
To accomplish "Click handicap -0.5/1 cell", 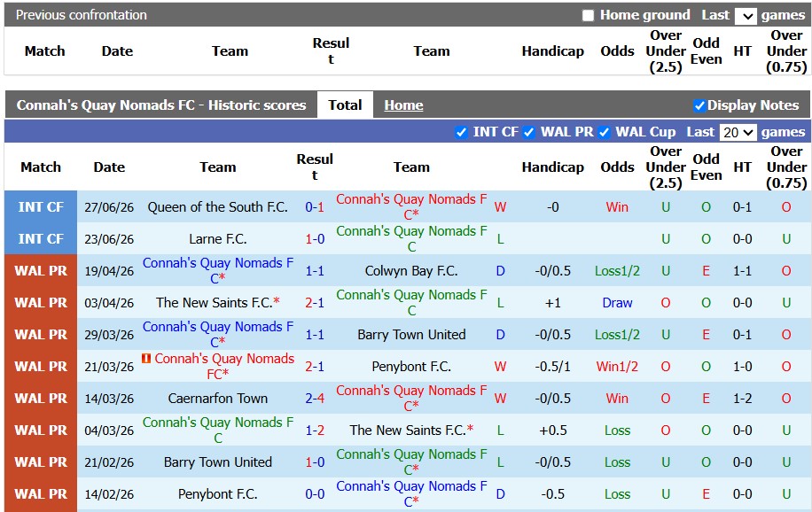I will tap(552, 367).
